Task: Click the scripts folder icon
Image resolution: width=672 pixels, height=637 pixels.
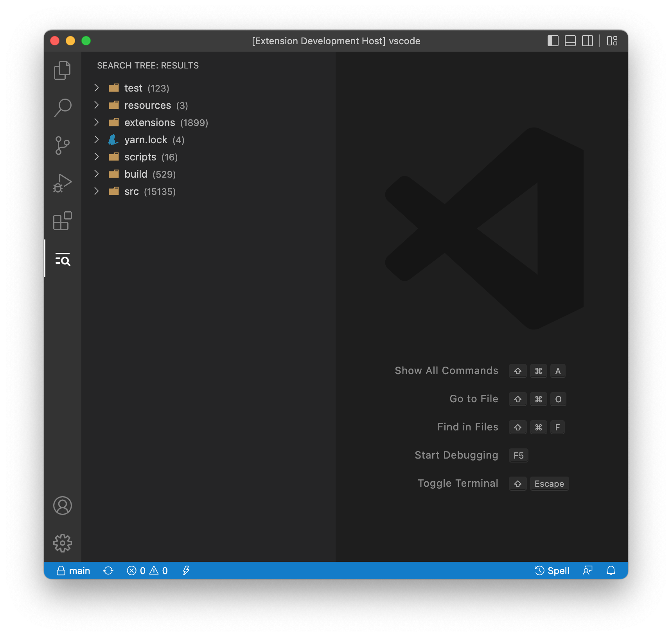Action: [114, 157]
